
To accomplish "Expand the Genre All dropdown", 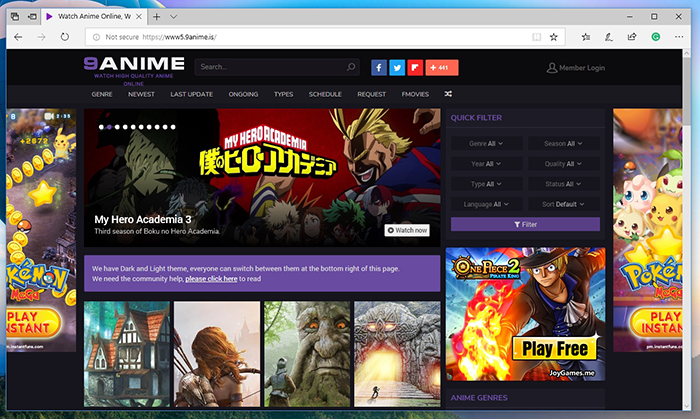I will pyautogui.click(x=486, y=144).
